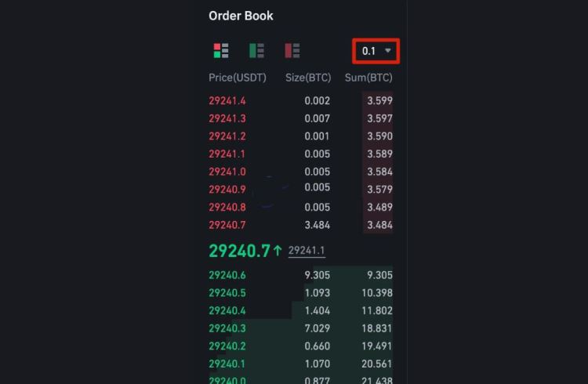Select the Size(BTC) column header
Screen dimensions: 588x384
tap(307, 78)
